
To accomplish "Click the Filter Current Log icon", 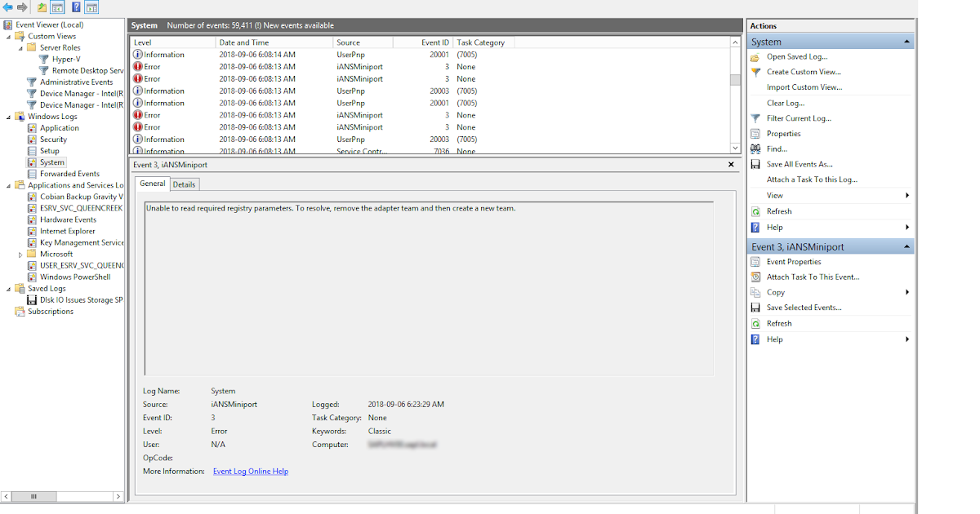I will (757, 118).
